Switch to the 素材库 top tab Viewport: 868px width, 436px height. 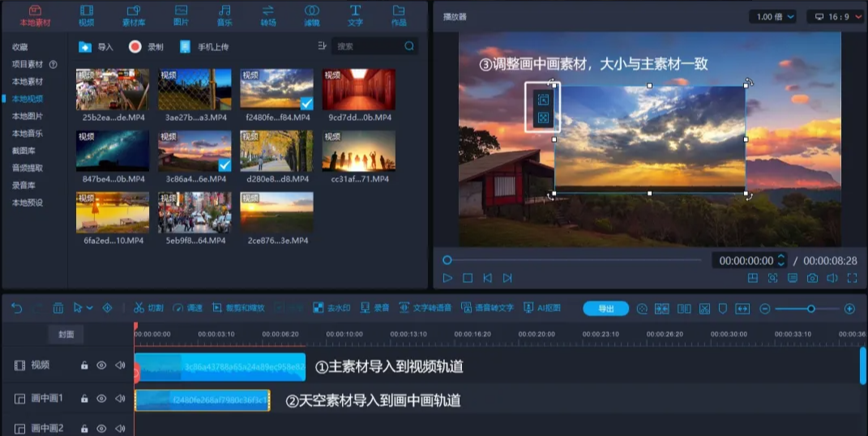134,15
